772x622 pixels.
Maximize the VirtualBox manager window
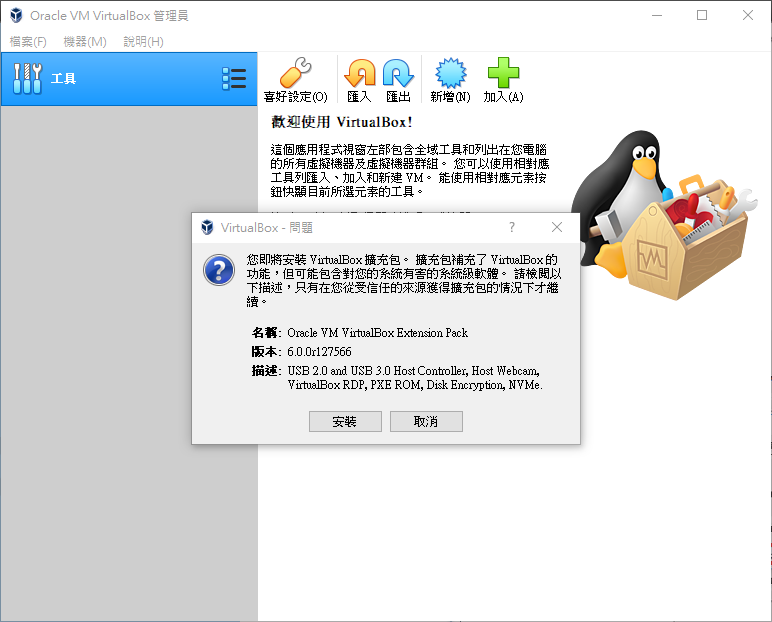point(702,15)
